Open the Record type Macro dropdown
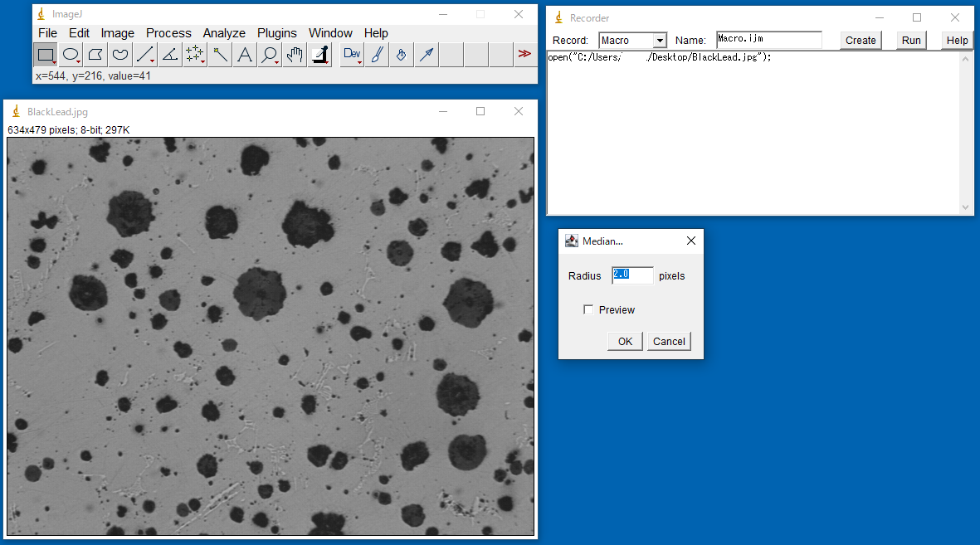 tap(633, 41)
